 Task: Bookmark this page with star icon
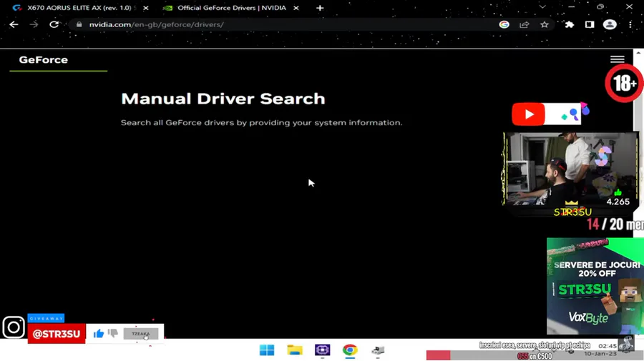pyautogui.click(x=545, y=24)
